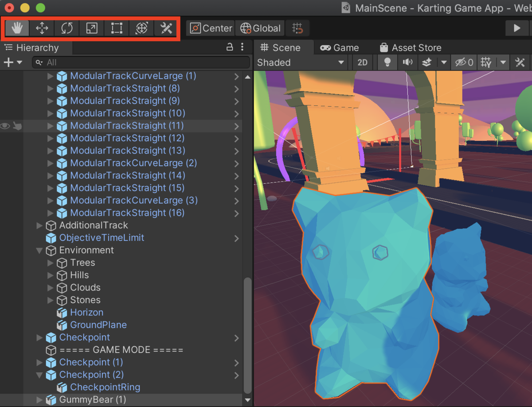Open prefab arrow for Checkpoint (1)
Image resolution: width=532 pixels, height=407 pixels.
pos(237,362)
